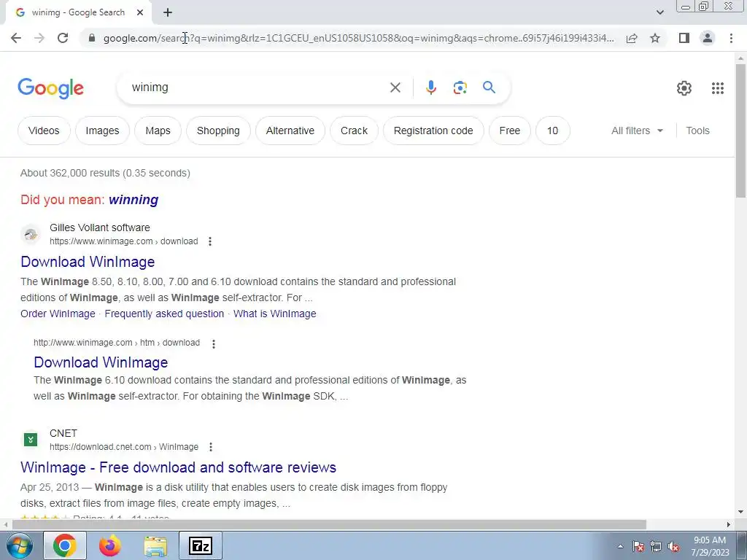Click the Chrome taskbar button
747x560 pixels.
coord(65,545)
